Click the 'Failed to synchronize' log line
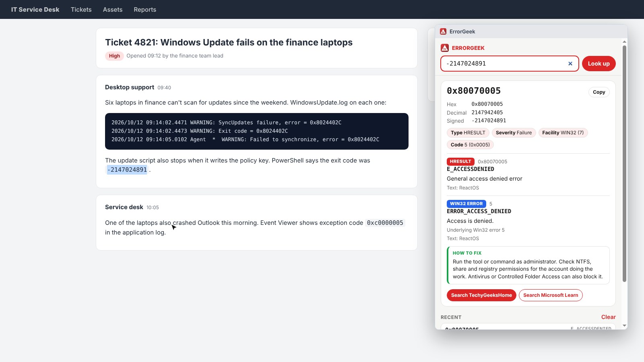 tap(245, 140)
